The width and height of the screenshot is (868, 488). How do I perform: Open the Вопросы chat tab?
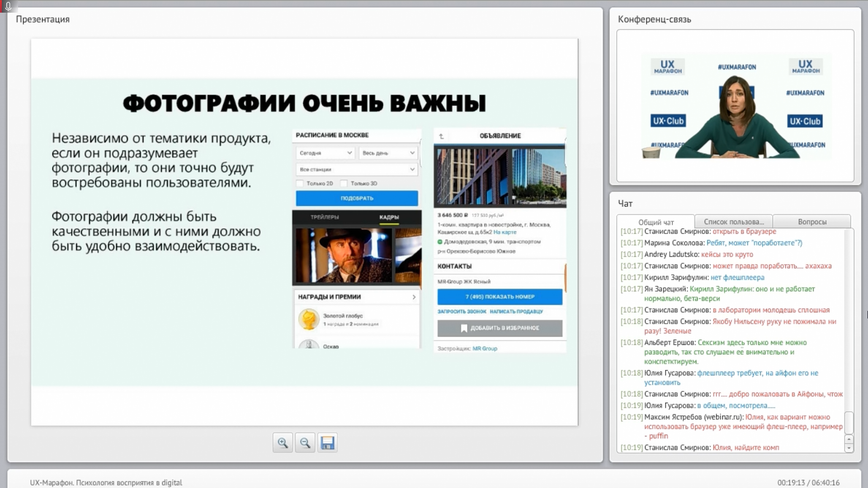pyautogui.click(x=812, y=222)
